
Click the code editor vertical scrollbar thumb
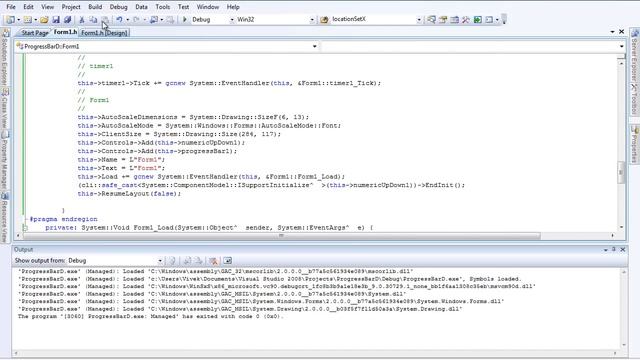[x=621, y=172]
